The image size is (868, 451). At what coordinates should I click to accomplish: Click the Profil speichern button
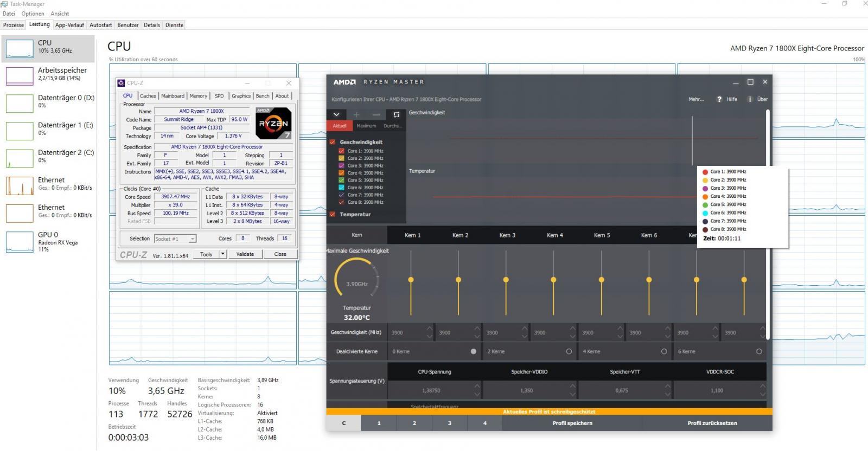572,423
